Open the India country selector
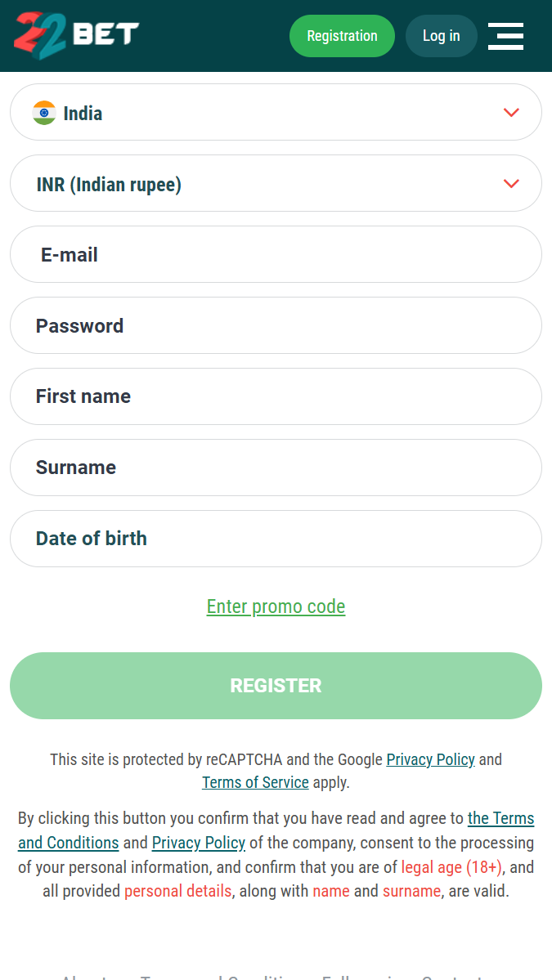The width and height of the screenshot is (552, 980). pyautogui.click(x=276, y=113)
